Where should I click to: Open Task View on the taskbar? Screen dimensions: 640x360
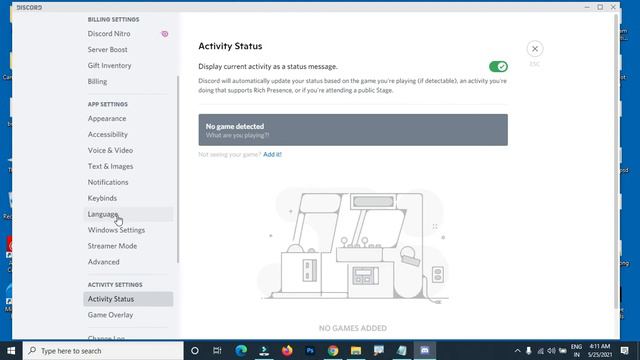[217, 351]
